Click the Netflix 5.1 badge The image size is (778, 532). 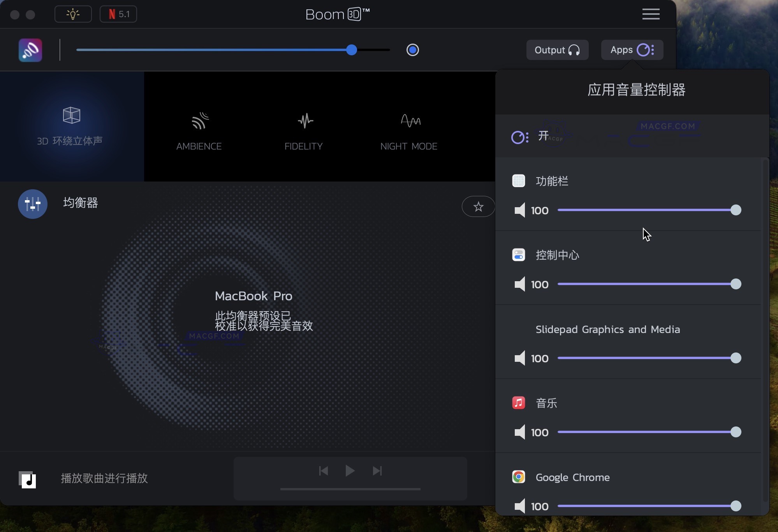click(x=118, y=14)
